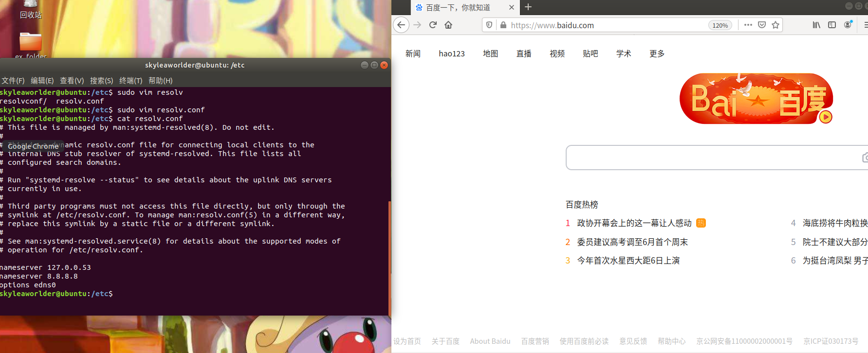Screen dimensions: 868x353
Task: Reset the 120% zoom level badge
Action: coord(720,25)
